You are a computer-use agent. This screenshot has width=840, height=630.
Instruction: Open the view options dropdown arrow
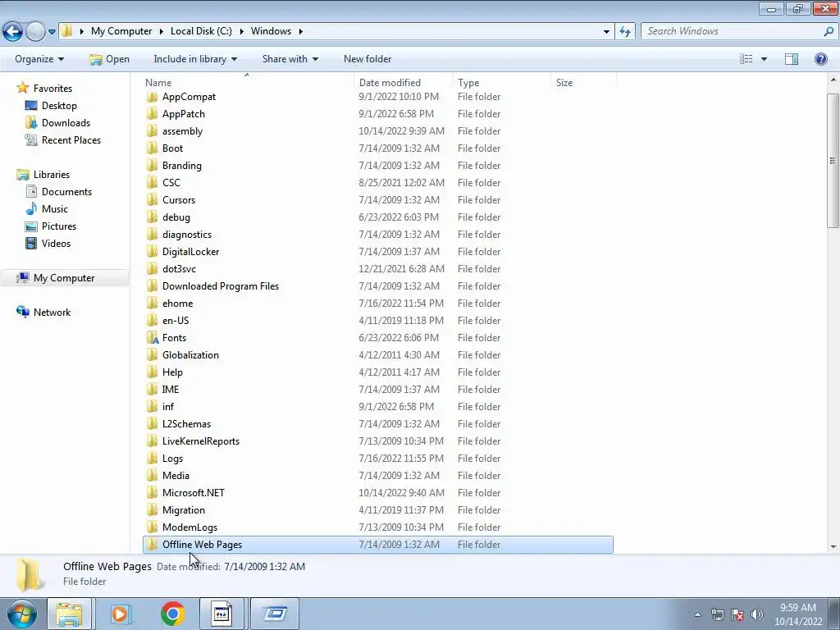click(x=764, y=59)
